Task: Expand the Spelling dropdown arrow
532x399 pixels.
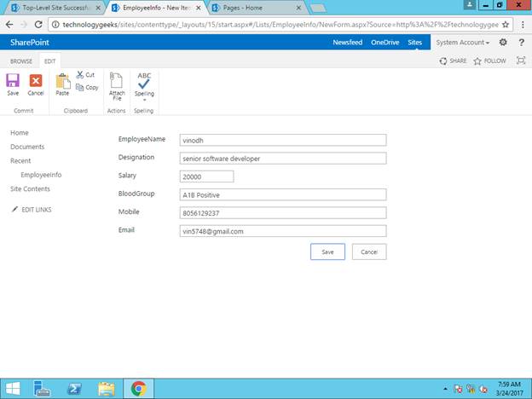Action: coord(144,100)
